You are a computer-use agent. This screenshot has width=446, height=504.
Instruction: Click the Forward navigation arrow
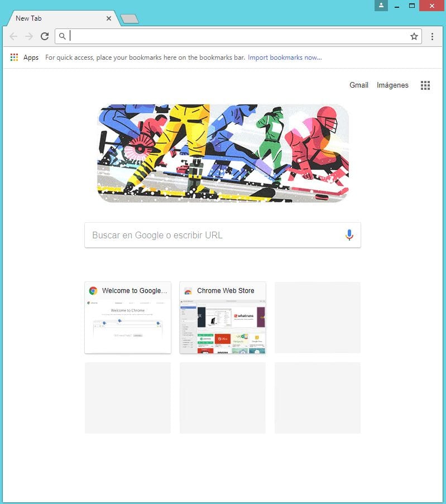point(29,36)
